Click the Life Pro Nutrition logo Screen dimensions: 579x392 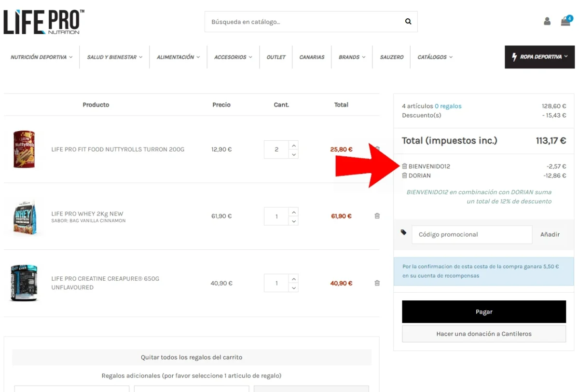[44, 22]
